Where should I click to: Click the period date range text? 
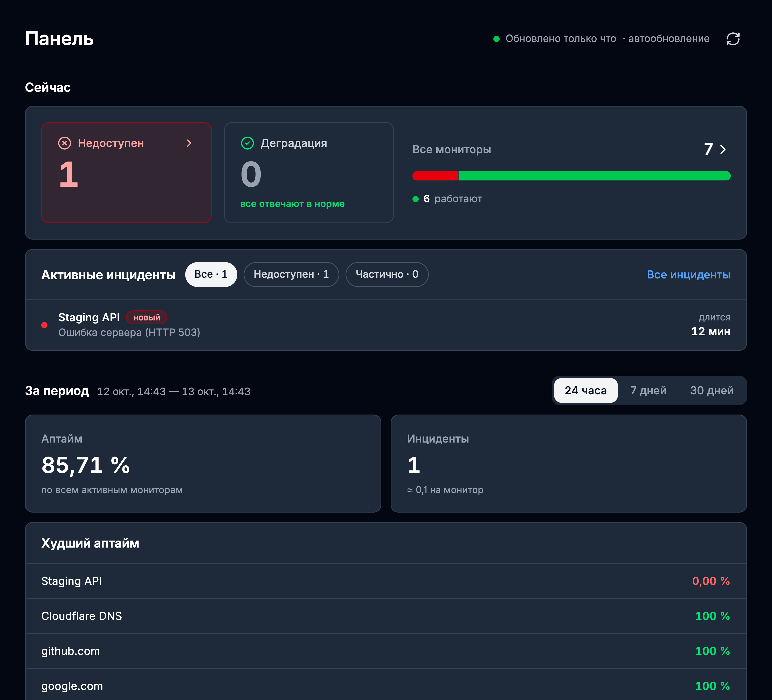click(174, 391)
